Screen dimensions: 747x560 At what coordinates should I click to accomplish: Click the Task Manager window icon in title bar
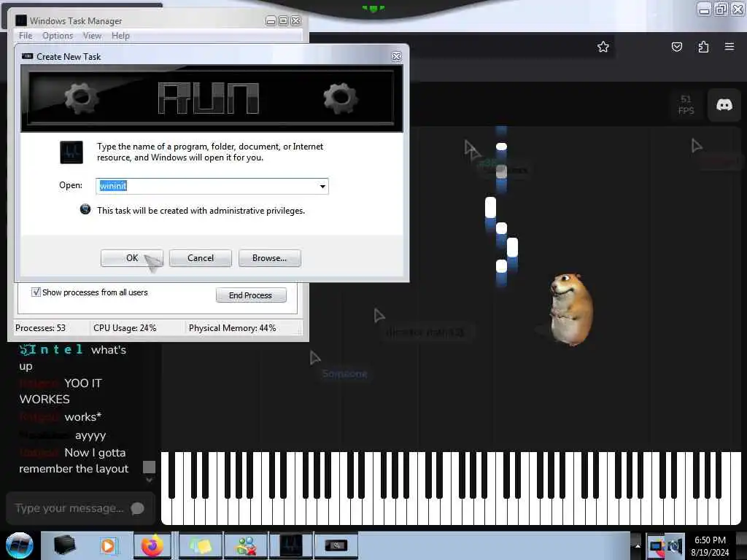coord(21,20)
